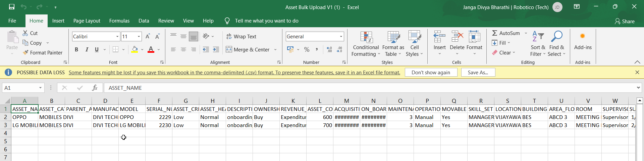The width and height of the screenshot is (644, 161).
Task: Open the text Orientation options
Action: click(x=208, y=36)
